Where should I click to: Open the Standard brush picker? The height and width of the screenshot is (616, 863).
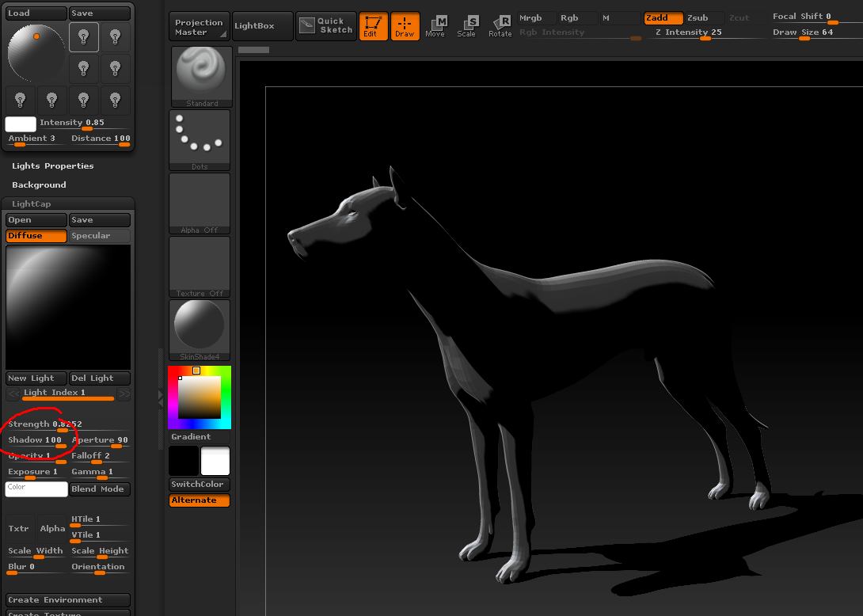click(x=201, y=77)
